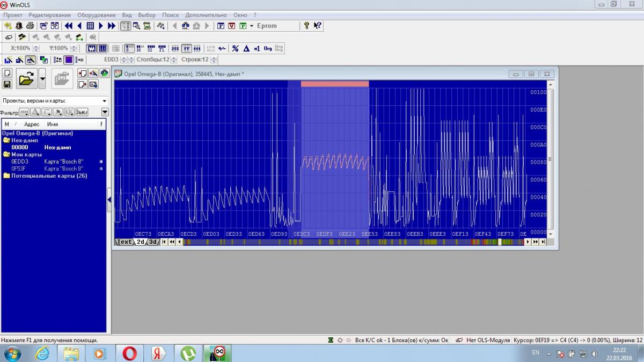Expand the black arrow filter options button

tap(105, 112)
